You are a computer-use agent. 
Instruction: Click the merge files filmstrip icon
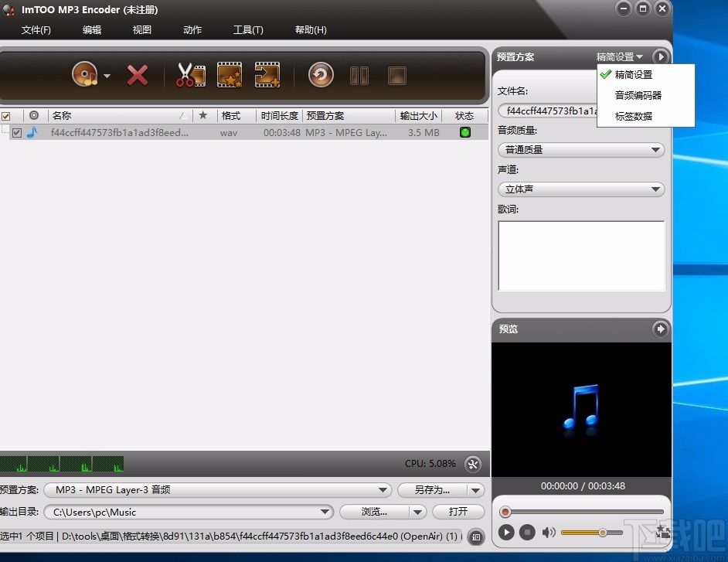click(267, 75)
